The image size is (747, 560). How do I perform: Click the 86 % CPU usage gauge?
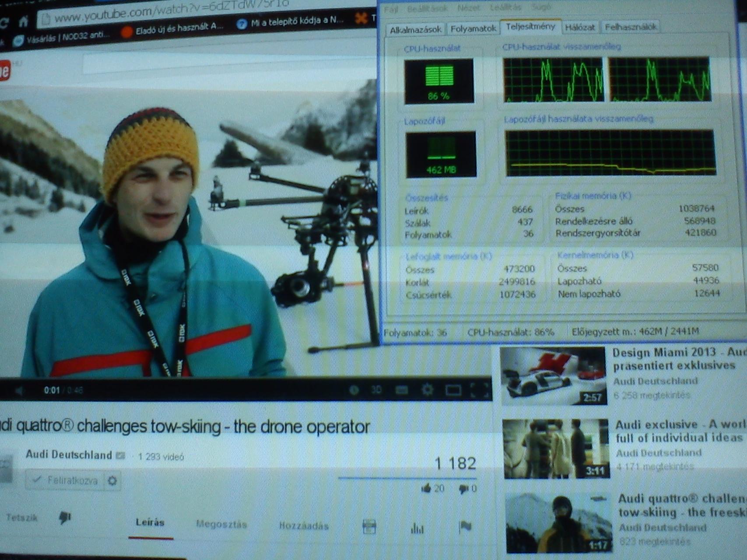pos(439,81)
